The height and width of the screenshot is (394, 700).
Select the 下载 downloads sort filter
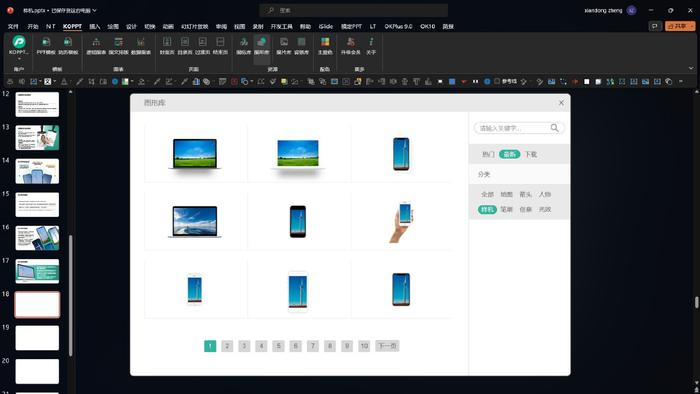pos(531,154)
